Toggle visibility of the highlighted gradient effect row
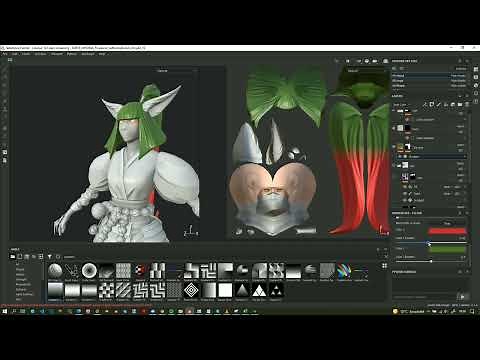This screenshot has width=480, height=360. point(400,157)
